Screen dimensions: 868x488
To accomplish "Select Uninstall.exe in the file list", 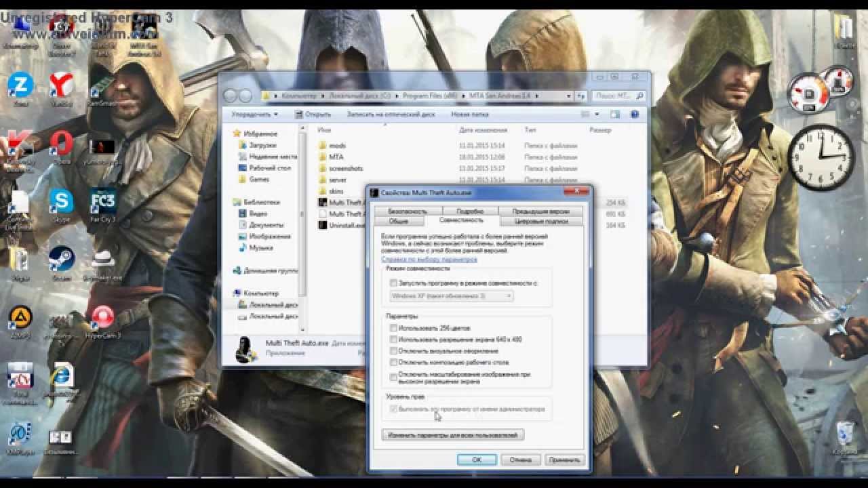I will [x=342, y=225].
